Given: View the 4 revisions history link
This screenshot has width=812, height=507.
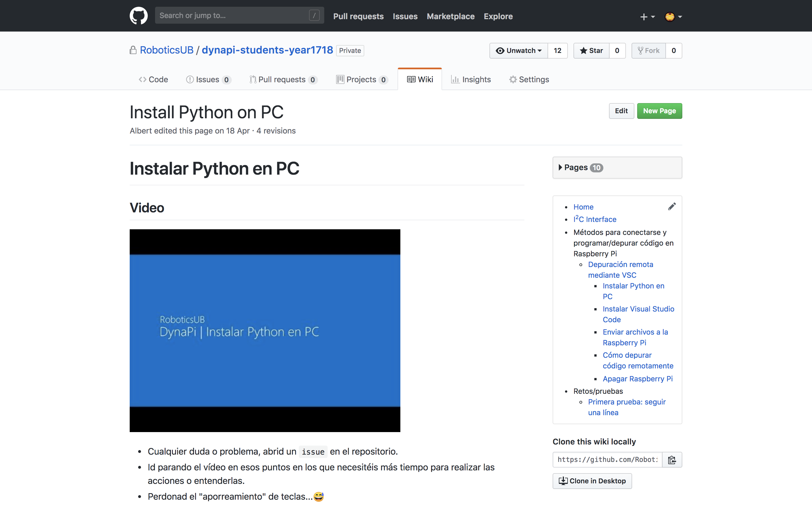Looking at the screenshot, I should (x=276, y=131).
